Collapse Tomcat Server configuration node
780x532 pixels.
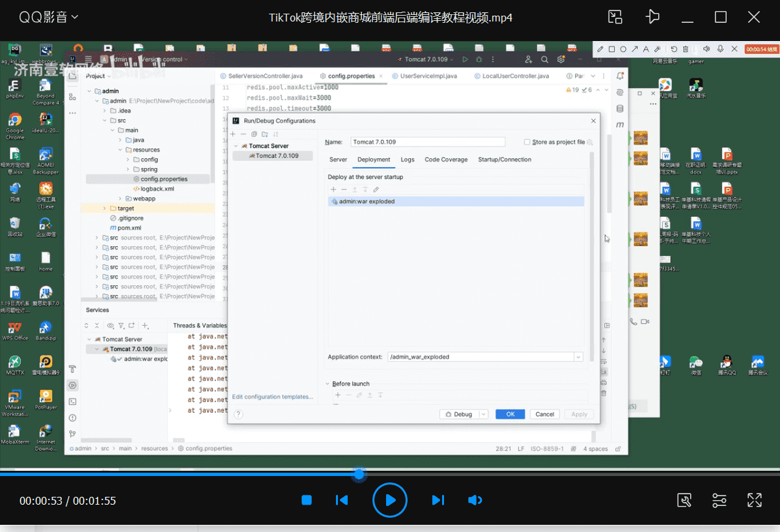point(236,146)
